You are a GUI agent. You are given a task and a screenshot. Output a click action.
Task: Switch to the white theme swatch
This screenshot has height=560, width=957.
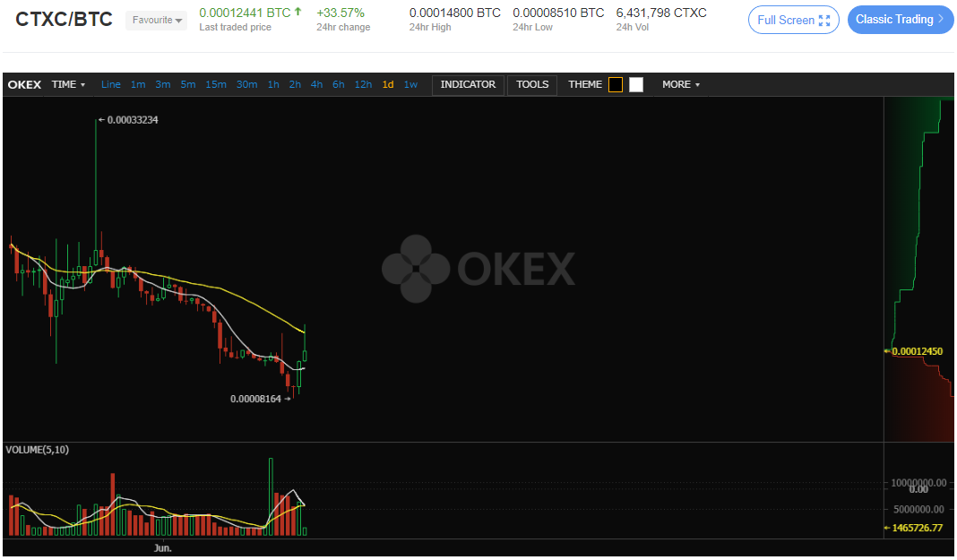coord(636,84)
